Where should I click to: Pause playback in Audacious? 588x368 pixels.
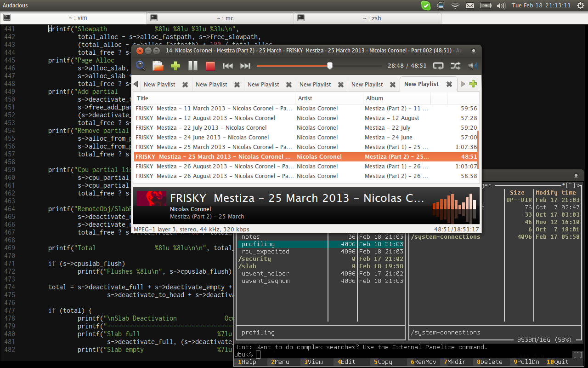[x=193, y=66]
